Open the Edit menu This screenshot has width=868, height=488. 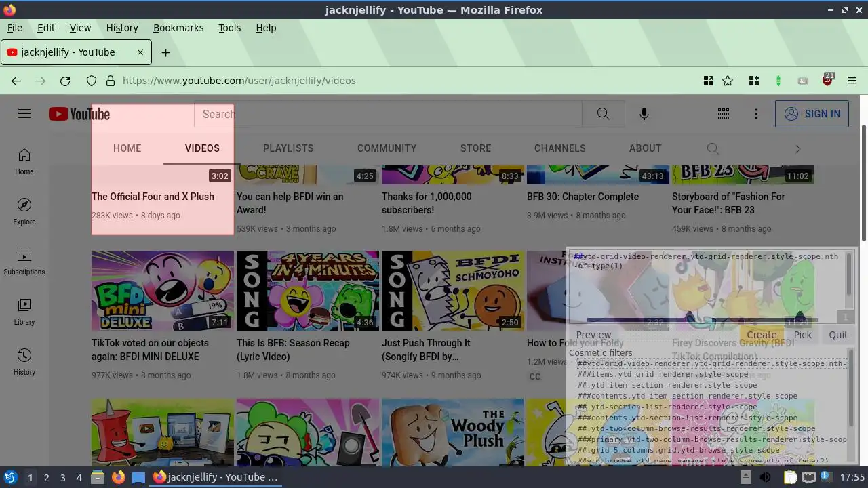click(x=46, y=28)
